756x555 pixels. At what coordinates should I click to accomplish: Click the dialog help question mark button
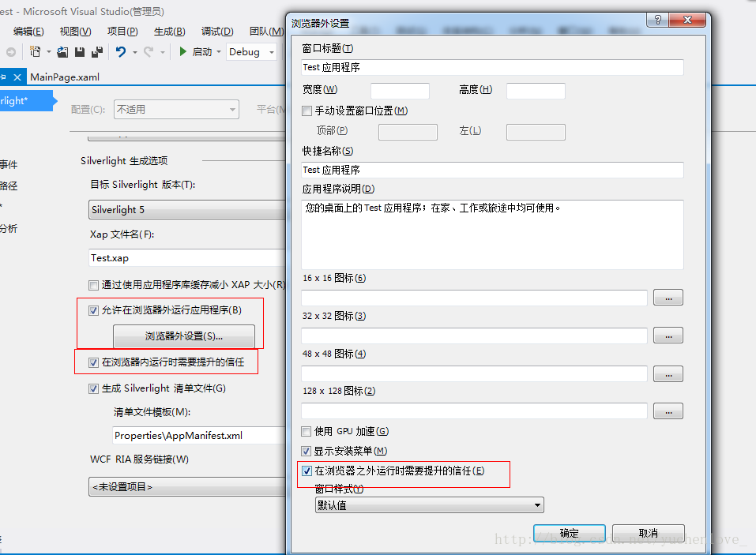(657, 20)
